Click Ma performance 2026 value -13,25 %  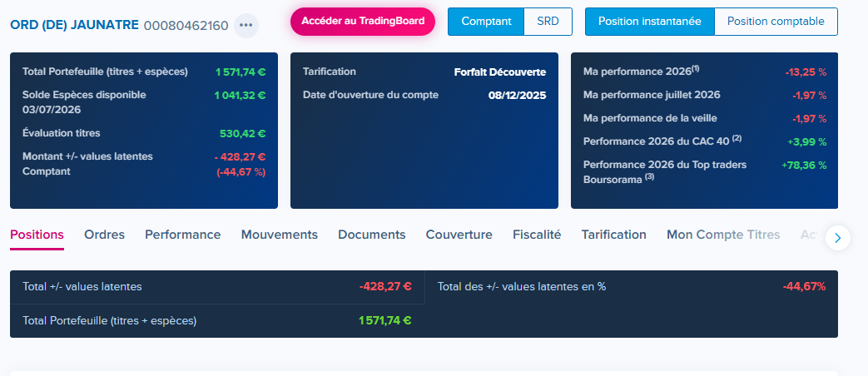pos(806,72)
